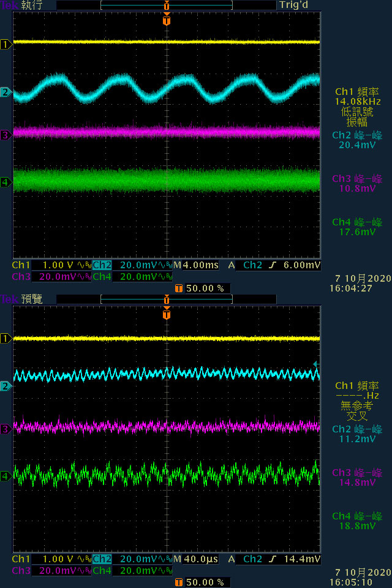Click the yellow channel 1 marker in 預覽 capture

(x=6, y=339)
